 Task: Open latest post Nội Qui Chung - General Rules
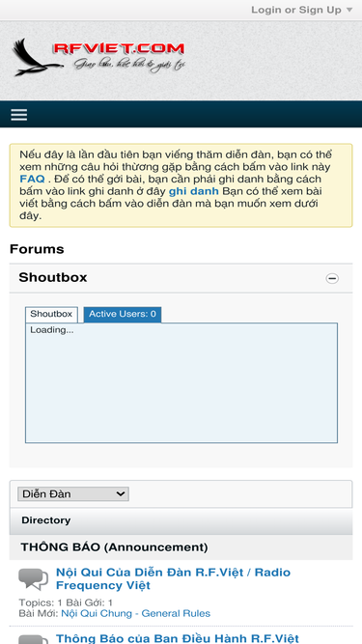click(135, 613)
